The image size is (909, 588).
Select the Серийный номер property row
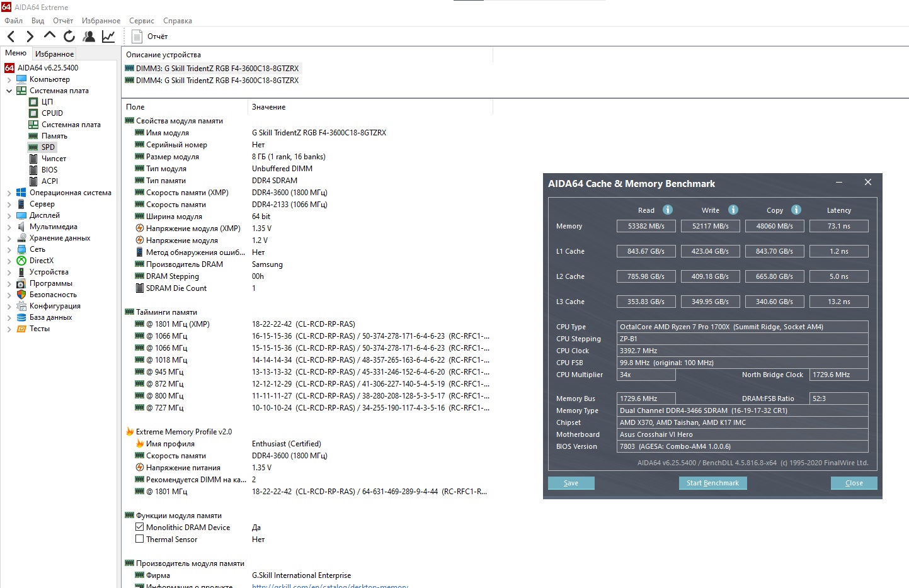309,145
